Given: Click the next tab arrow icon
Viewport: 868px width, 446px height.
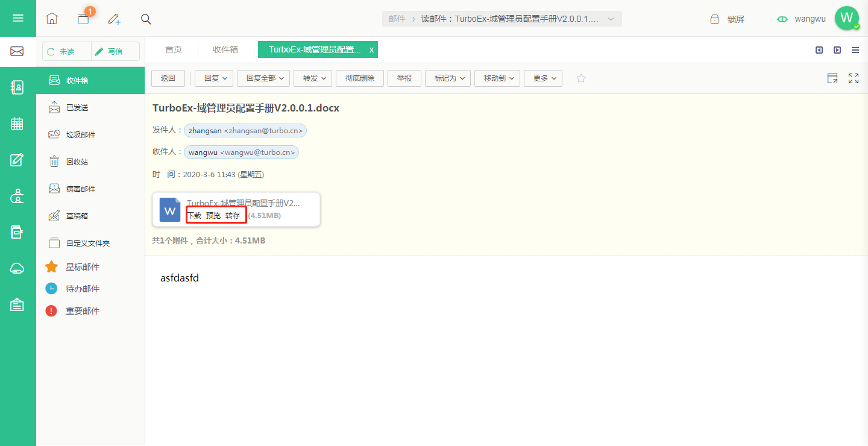Looking at the screenshot, I should pyautogui.click(x=837, y=50).
